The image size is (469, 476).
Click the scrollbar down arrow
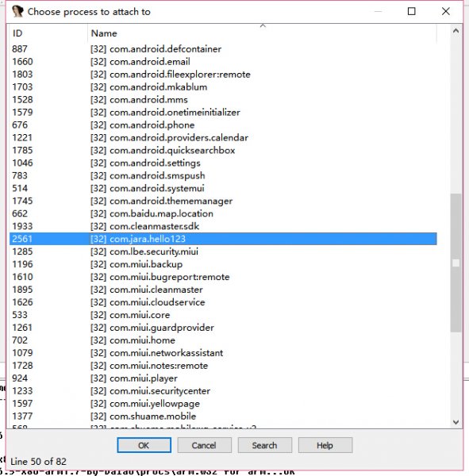click(x=456, y=422)
